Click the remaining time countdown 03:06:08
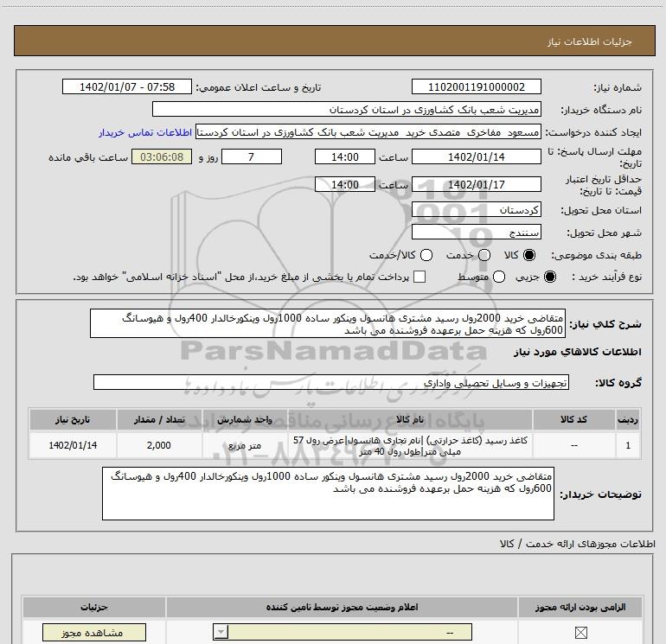 tap(162, 157)
